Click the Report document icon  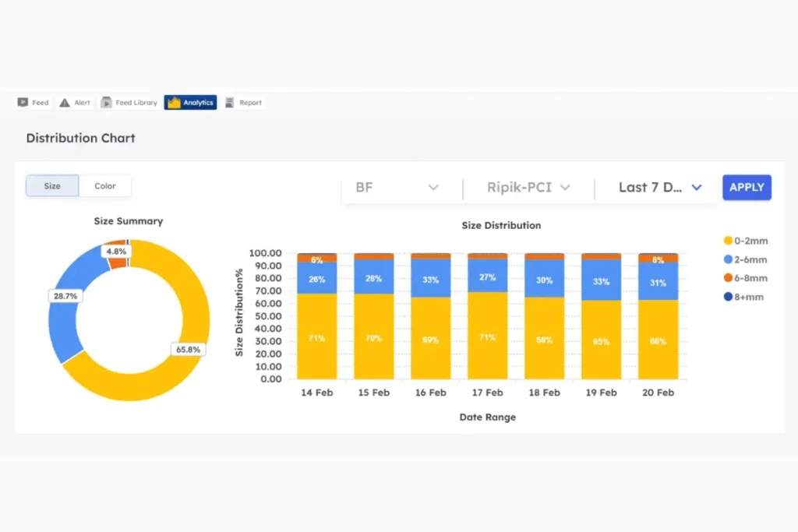point(230,103)
